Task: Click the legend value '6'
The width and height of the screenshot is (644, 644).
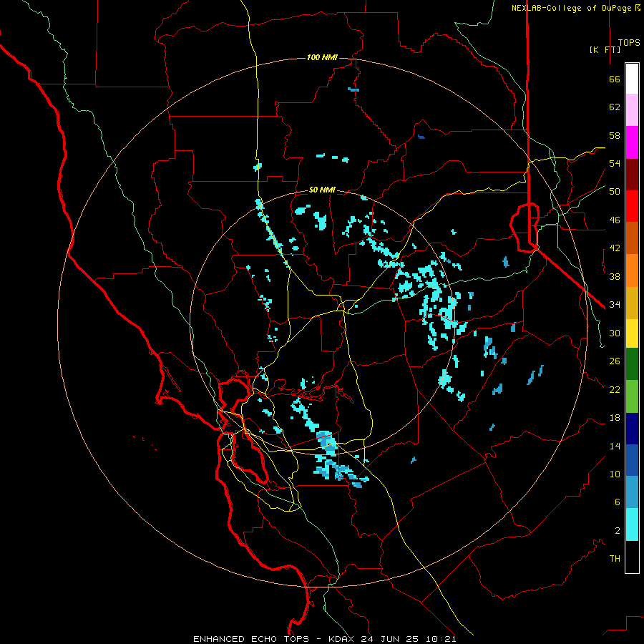Action: point(618,502)
